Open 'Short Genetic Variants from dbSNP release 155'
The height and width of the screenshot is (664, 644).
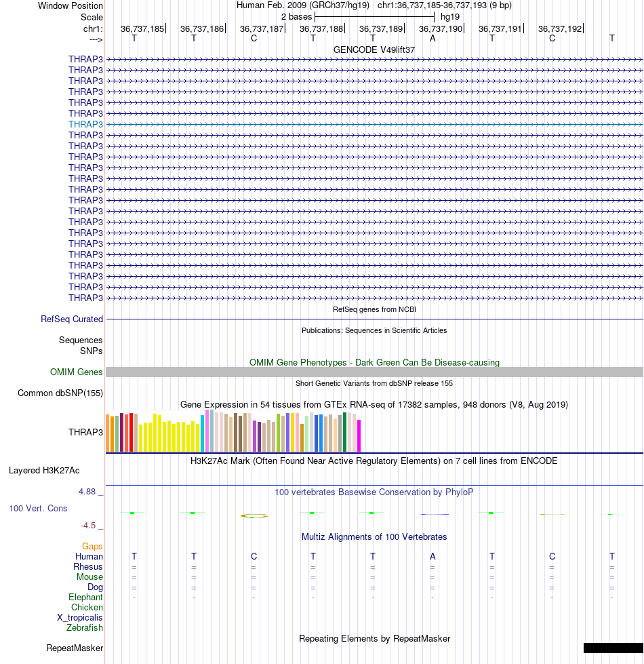click(374, 383)
